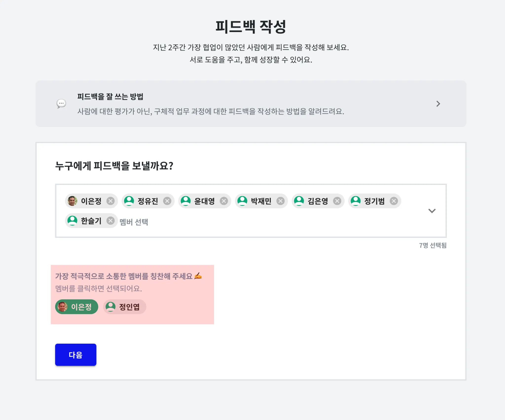Click 한슬기's avatar icon in chip

[72, 221]
